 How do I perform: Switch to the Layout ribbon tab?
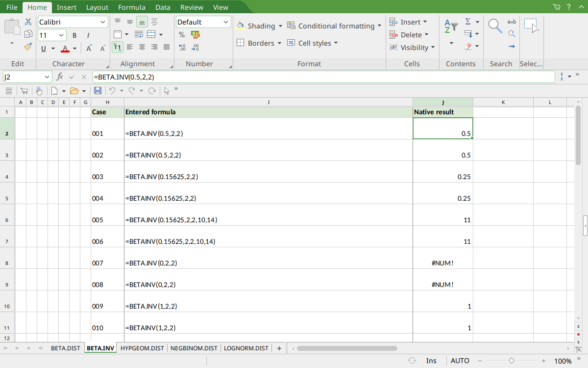point(97,7)
